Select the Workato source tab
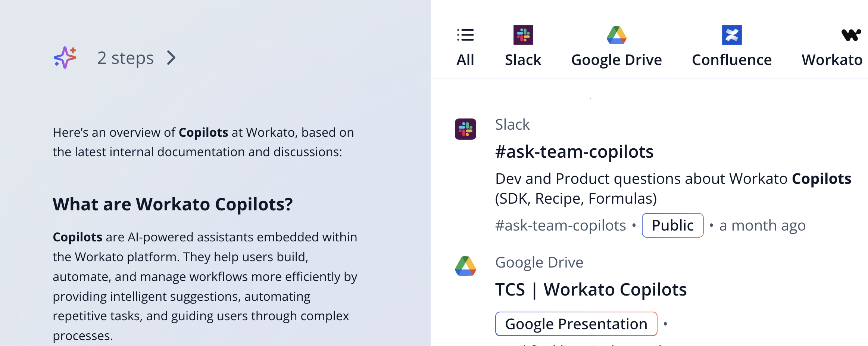Viewport: 868px width, 346px height. [832, 60]
